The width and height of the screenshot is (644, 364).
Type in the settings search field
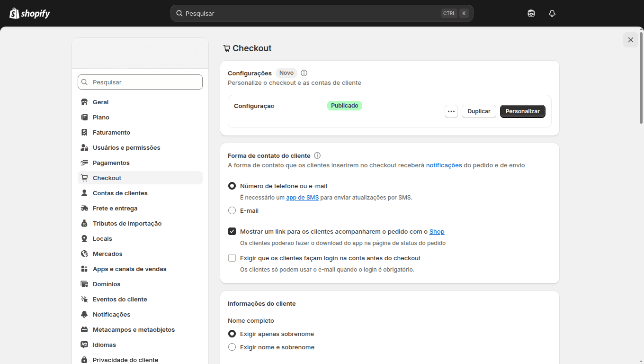[x=140, y=82]
